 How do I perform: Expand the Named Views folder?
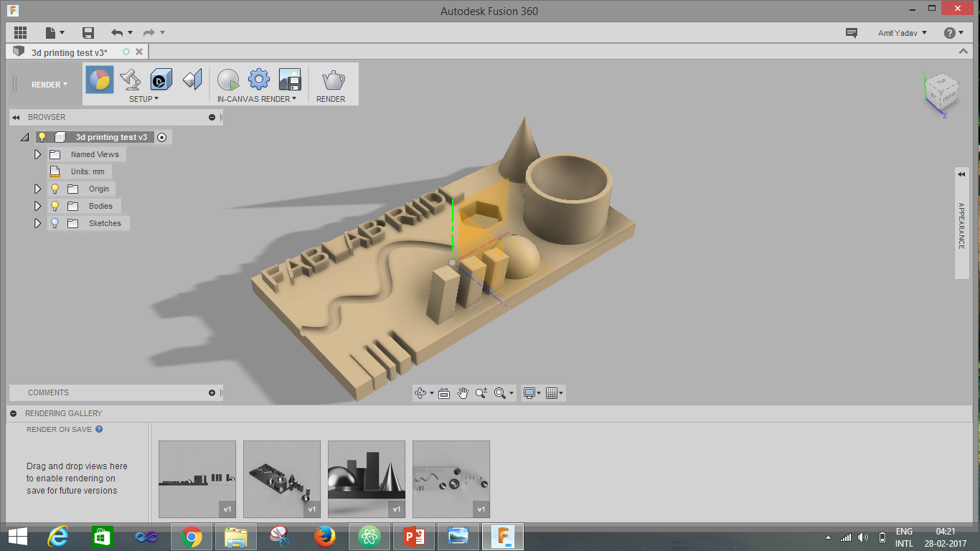(x=38, y=154)
